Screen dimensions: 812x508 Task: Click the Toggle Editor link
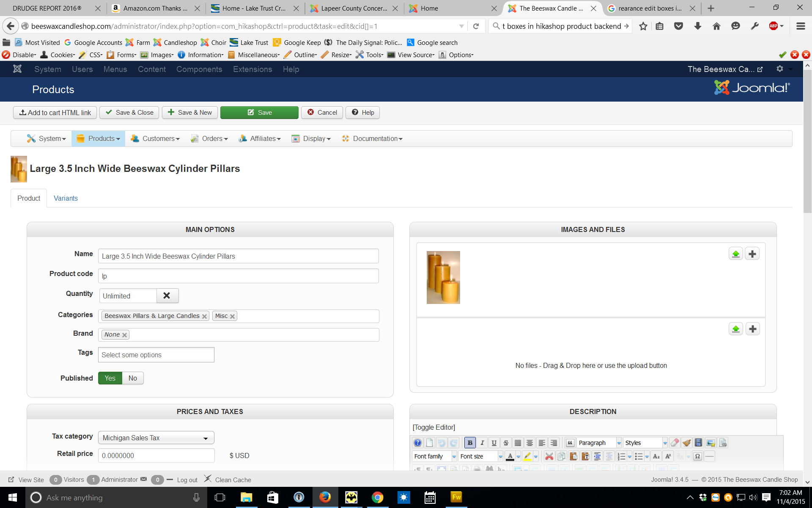434,427
